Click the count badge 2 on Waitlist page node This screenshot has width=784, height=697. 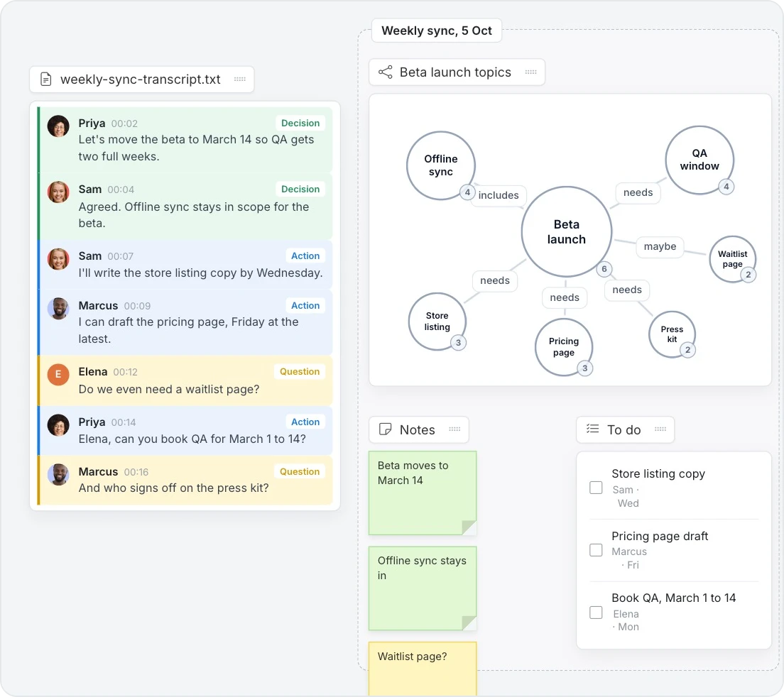click(748, 275)
